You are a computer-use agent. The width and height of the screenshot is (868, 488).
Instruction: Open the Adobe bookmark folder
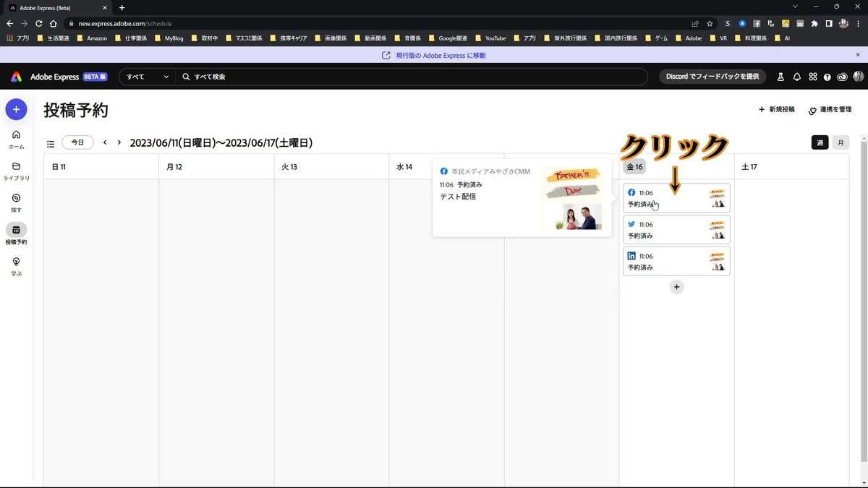point(687,38)
